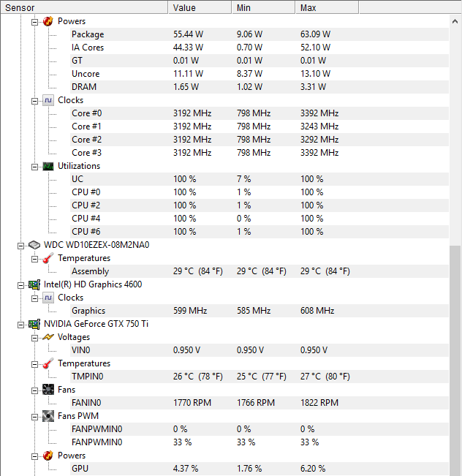462x476 pixels.
Task: Click the Clocks waveform icon above Core #0
Action: [48, 100]
